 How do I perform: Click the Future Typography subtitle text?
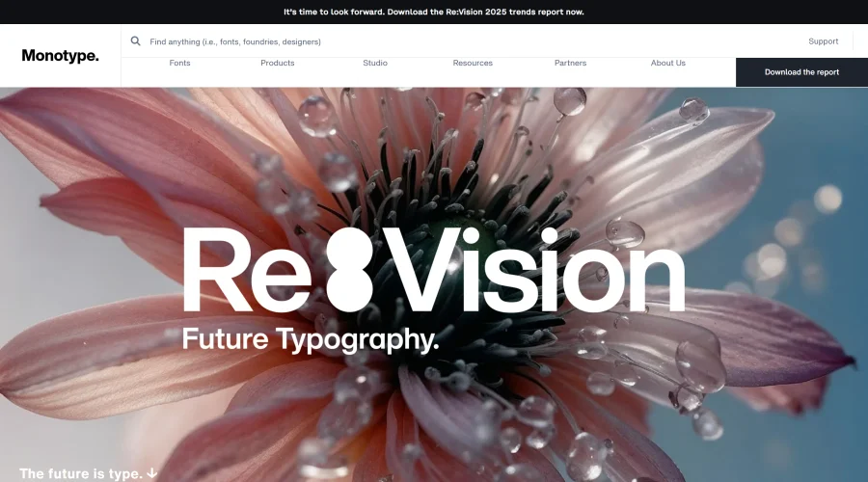point(311,339)
